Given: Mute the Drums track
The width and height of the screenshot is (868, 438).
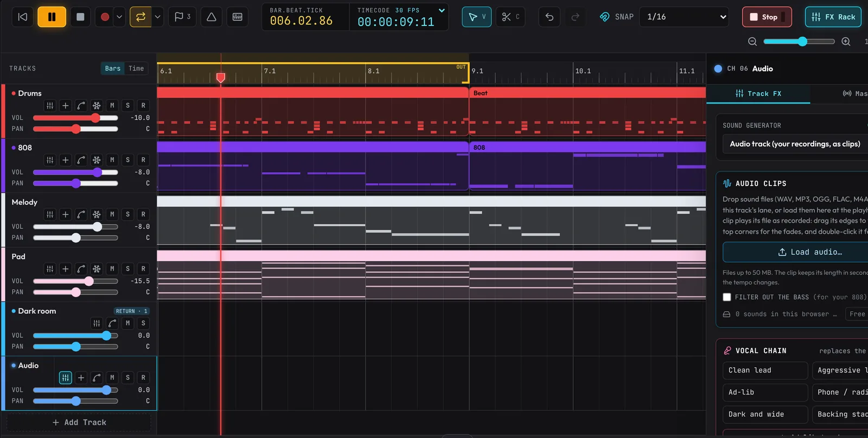Looking at the screenshot, I should tap(112, 106).
